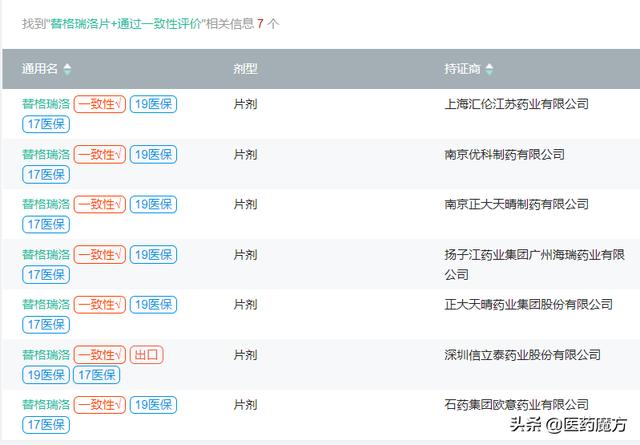Click 一致性√ tag in 深圳信立泰药业 row
Image resolution: width=640 pixels, height=445 pixels.
pos(100,354)
